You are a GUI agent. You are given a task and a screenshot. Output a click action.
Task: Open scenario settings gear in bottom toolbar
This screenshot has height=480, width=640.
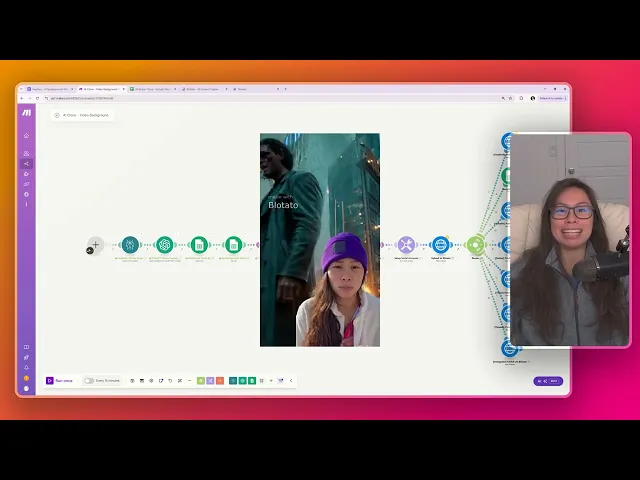click(x=151, y=380)
